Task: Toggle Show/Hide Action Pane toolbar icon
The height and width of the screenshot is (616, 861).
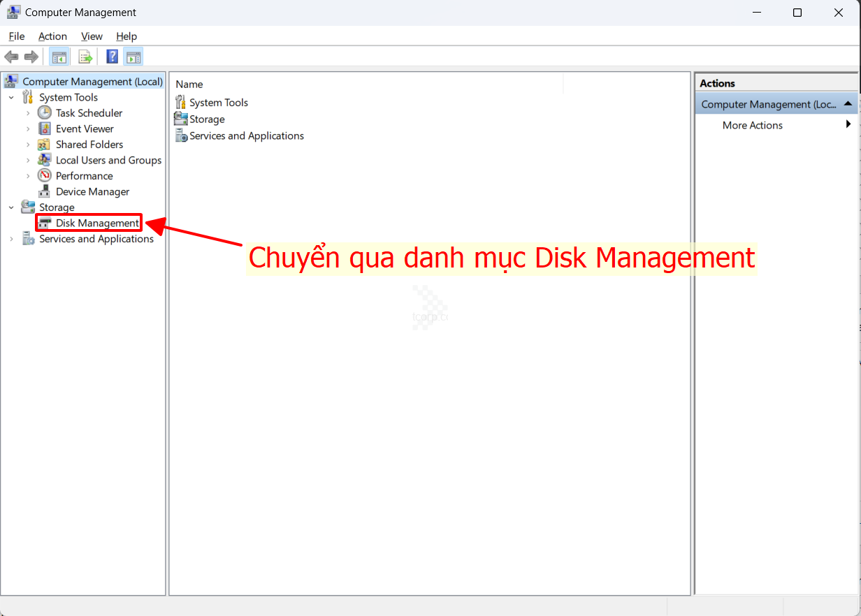Action: point(133,57)
